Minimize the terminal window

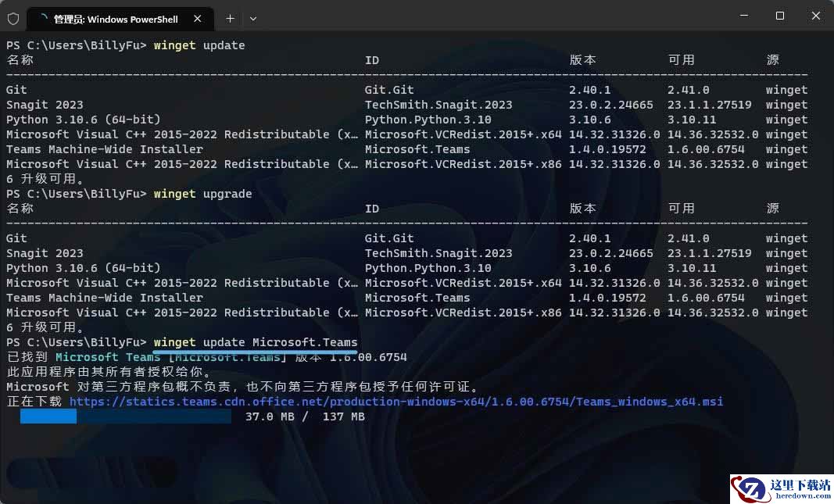click(x=744, y=16)
